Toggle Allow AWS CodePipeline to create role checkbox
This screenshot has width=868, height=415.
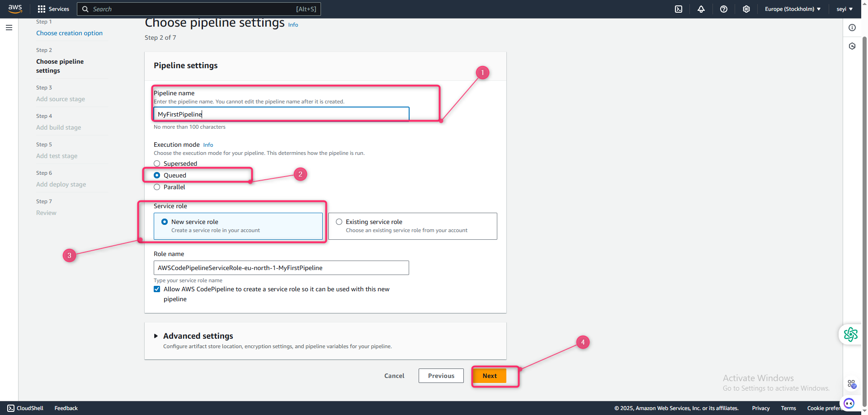click(x=157, y=289)
